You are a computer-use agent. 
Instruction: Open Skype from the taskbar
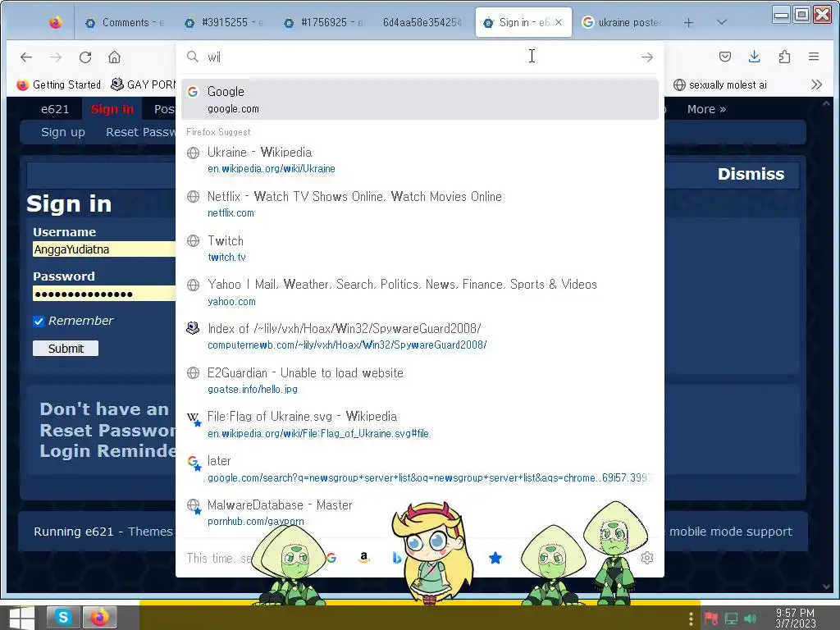(x=63, y=618)
